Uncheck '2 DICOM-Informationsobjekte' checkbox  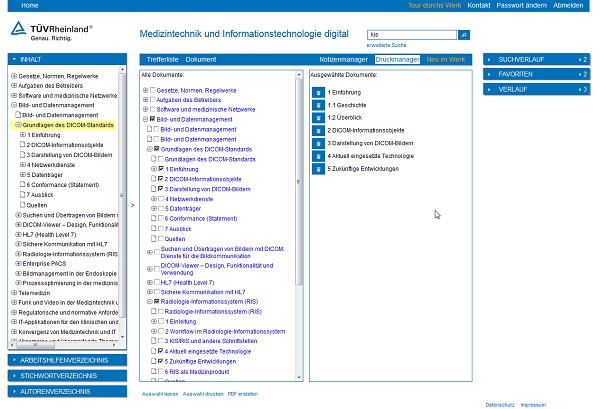pos(161,179)
